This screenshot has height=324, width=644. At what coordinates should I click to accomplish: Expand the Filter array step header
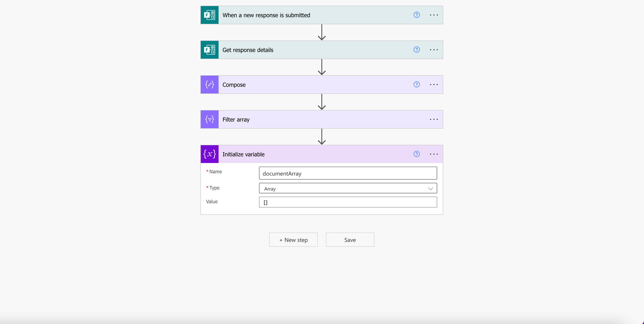pyautogui.click(x=321, y=120)
